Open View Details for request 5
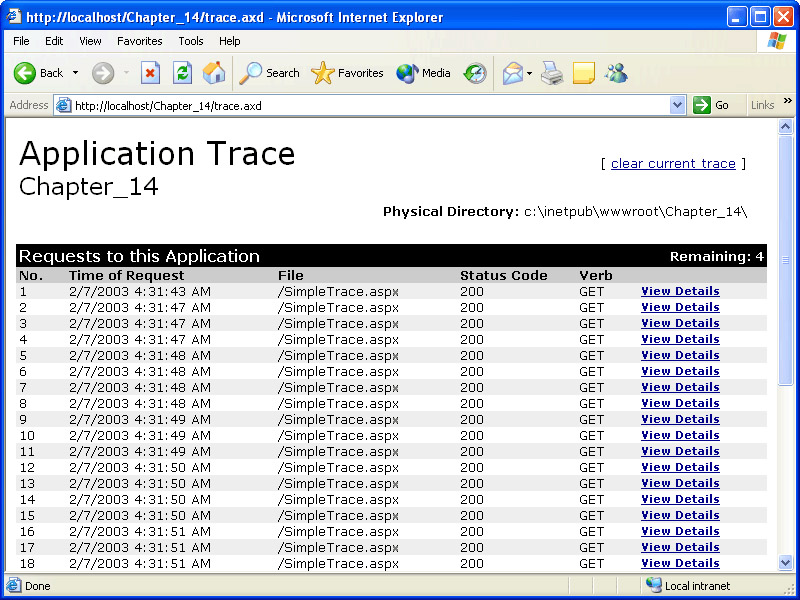 (x=680, y=355)
